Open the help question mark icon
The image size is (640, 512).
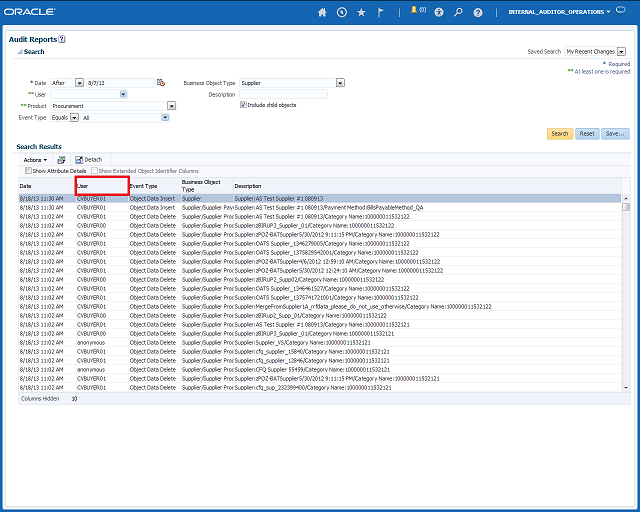point(478,12)
